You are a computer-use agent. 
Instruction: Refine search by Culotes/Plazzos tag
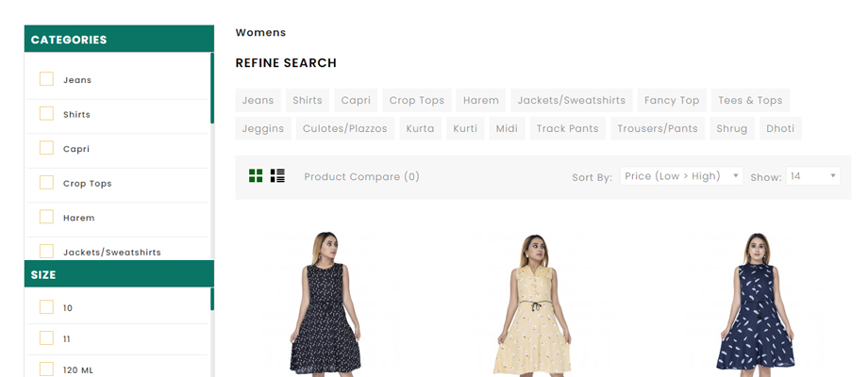pyautogui.click(x=345, y=128)
